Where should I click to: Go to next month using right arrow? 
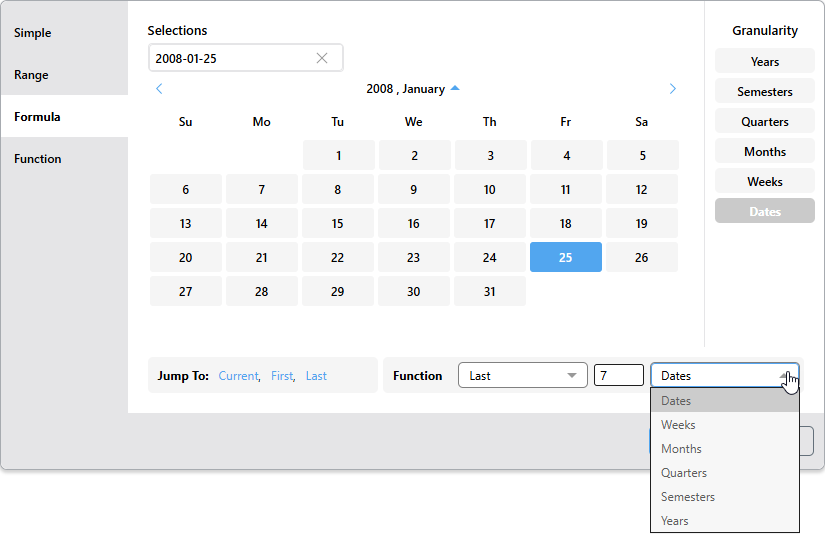point(672,89)
